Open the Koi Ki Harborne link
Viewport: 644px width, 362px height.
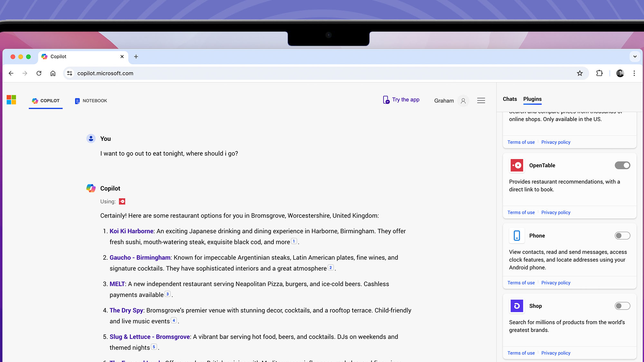[131, 231]
